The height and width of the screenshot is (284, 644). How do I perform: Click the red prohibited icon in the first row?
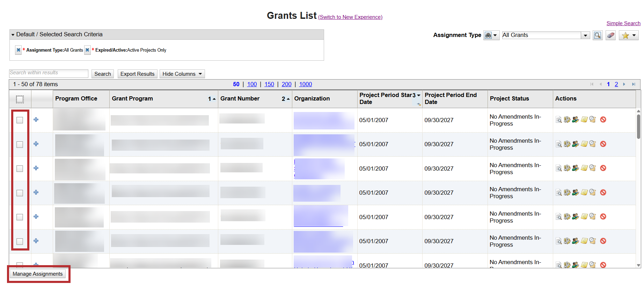click(x=603, y=120)
